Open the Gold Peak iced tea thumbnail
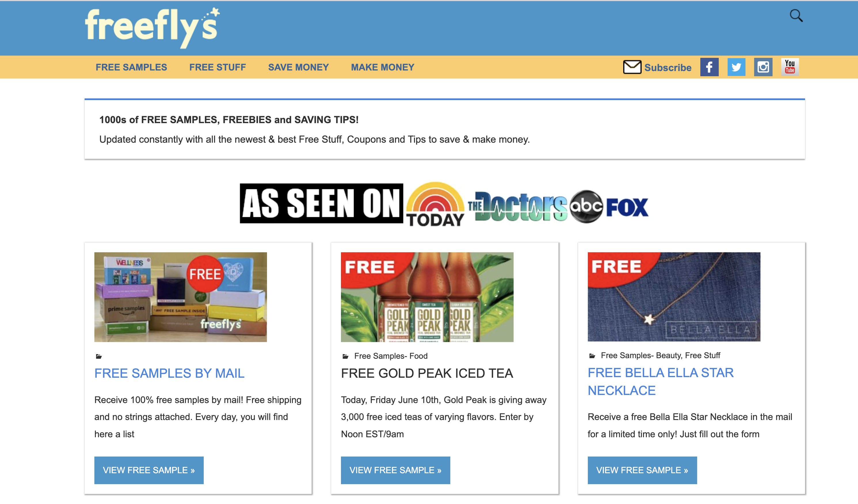858x504 pixels. point(427,297)
